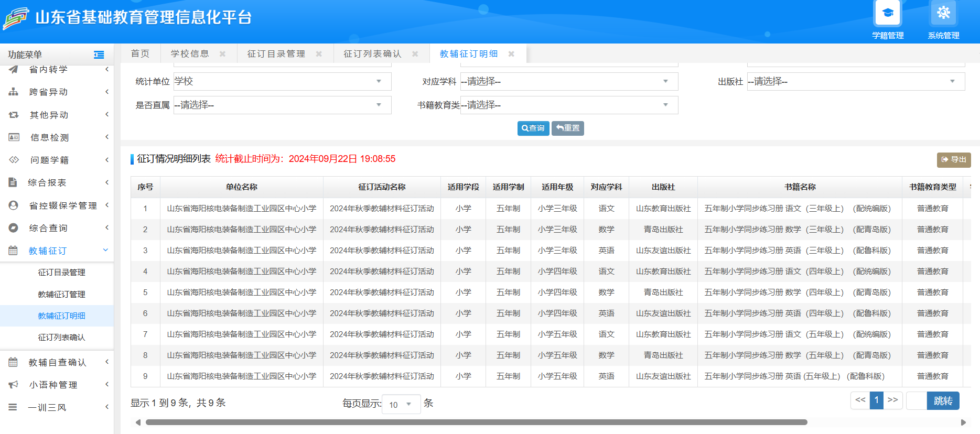Open 征订目录管理 in sidebar
The width and height of the screenshot is (980, 434).
(61, 273)
